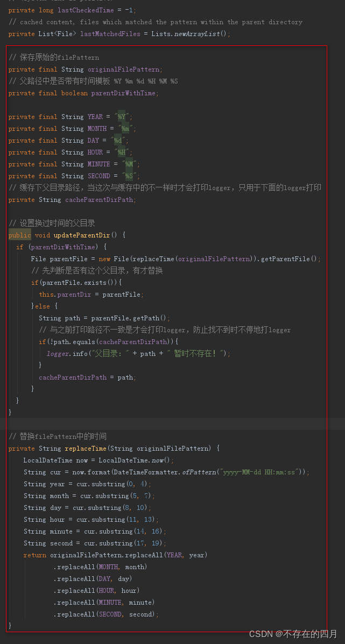Click the comment '设置换过时间的父目录'

click(52, 223)
